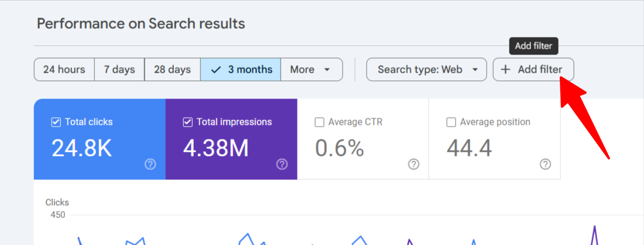Enable the Average position checkbox
The width and height of the screenshot is (644, 245).
pos(451,122)
